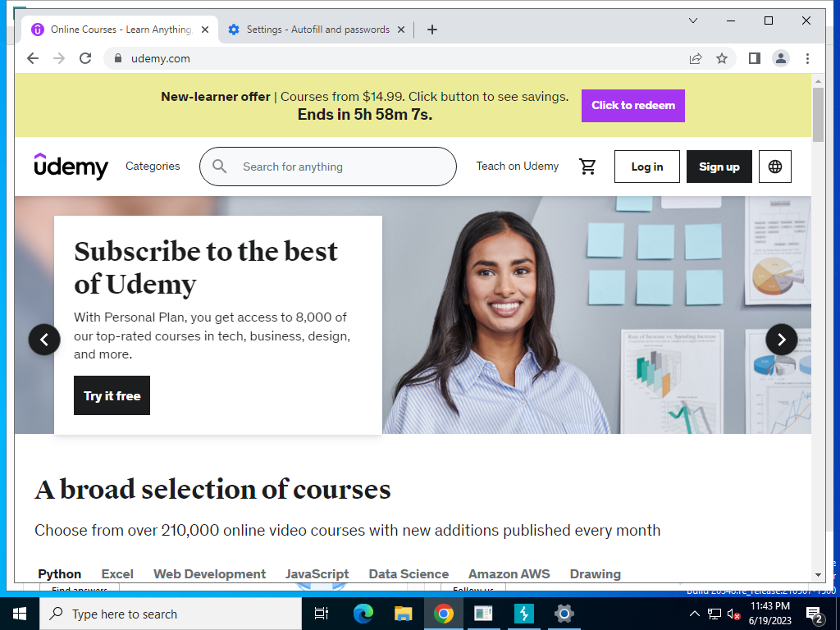Switch to the Settings - Autofill and passwords tab
The height and width of the screenshot is (630, 840).
point(317,30)
